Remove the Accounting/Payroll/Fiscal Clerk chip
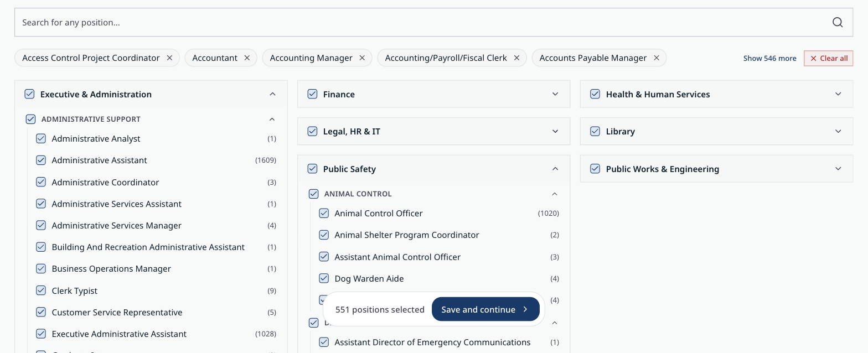Viewport: 868px width, 353px height. (516, 58)
